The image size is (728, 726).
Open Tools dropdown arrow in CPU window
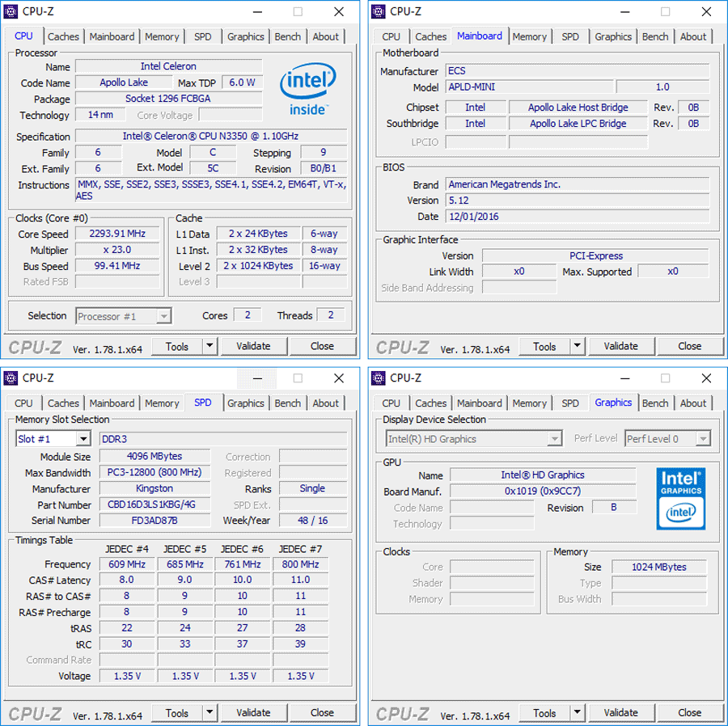pyautogui.click(x=210, y=345)
